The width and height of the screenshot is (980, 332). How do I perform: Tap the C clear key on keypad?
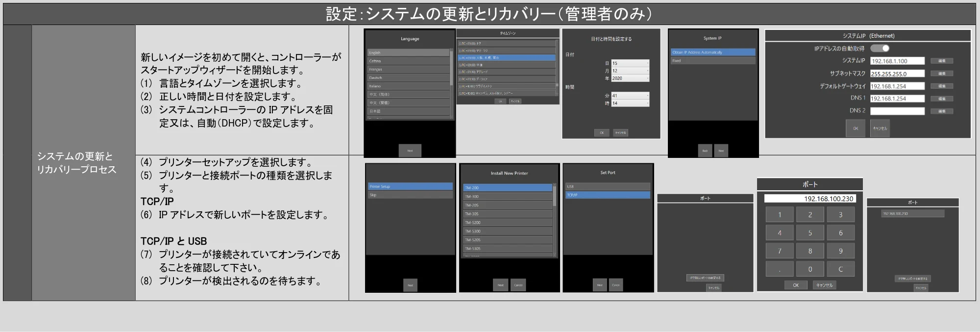(840, 269)
